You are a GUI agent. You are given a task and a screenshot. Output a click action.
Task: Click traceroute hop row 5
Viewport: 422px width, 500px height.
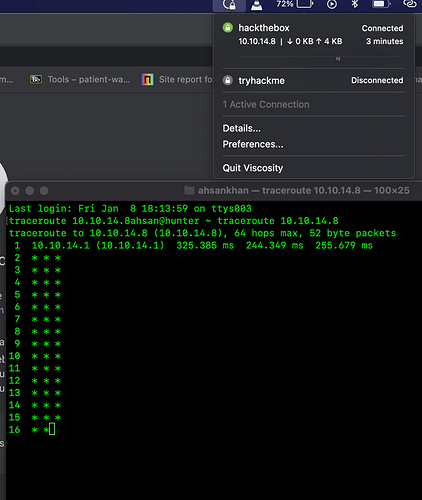click(x=37, y=295)
